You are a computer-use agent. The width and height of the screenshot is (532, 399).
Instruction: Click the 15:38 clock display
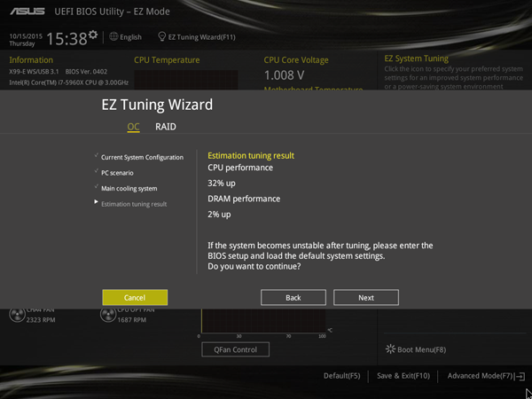(66, 38)
